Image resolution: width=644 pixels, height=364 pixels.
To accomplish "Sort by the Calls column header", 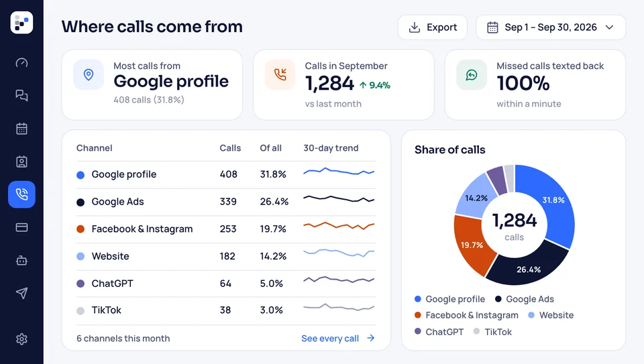I will coord(230,148).
